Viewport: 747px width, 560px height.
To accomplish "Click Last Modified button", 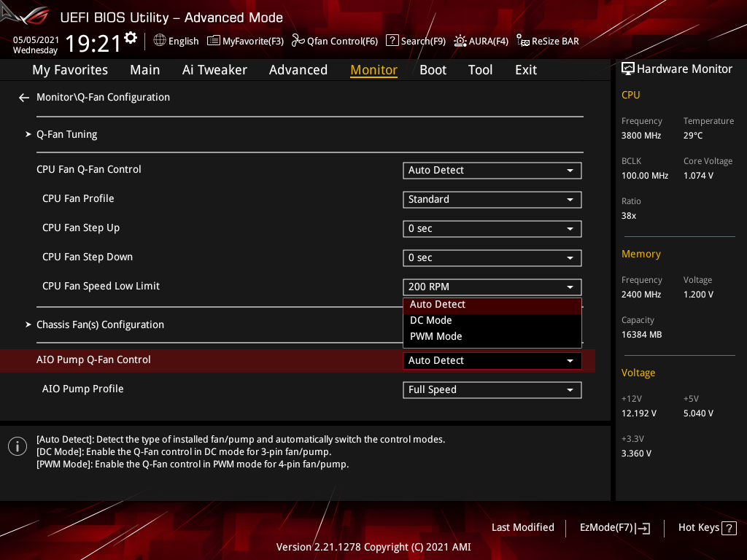I will (522, 528).
